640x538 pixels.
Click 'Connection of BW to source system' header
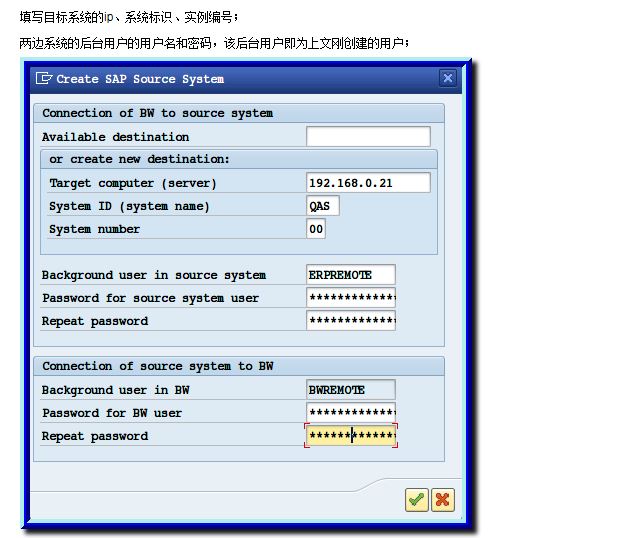239,113
